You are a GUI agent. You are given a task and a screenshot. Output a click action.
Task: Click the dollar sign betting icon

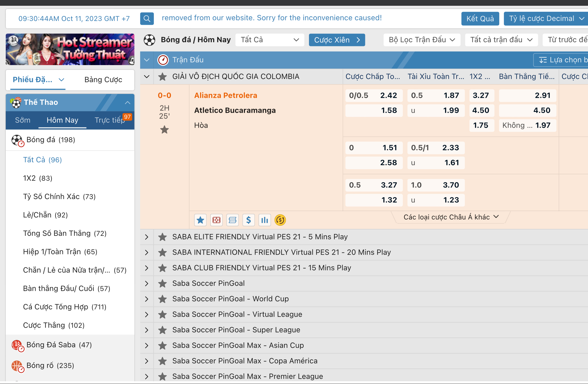(248, 220)
